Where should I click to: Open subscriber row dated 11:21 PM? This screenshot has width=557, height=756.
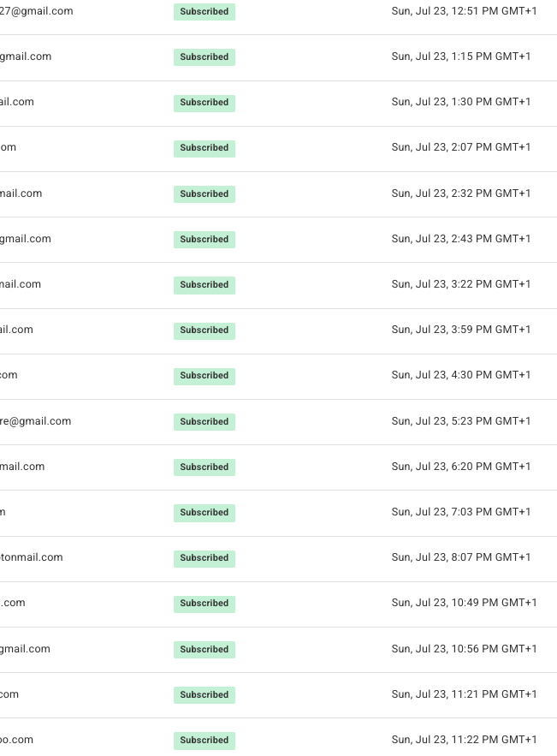(279, 695)
